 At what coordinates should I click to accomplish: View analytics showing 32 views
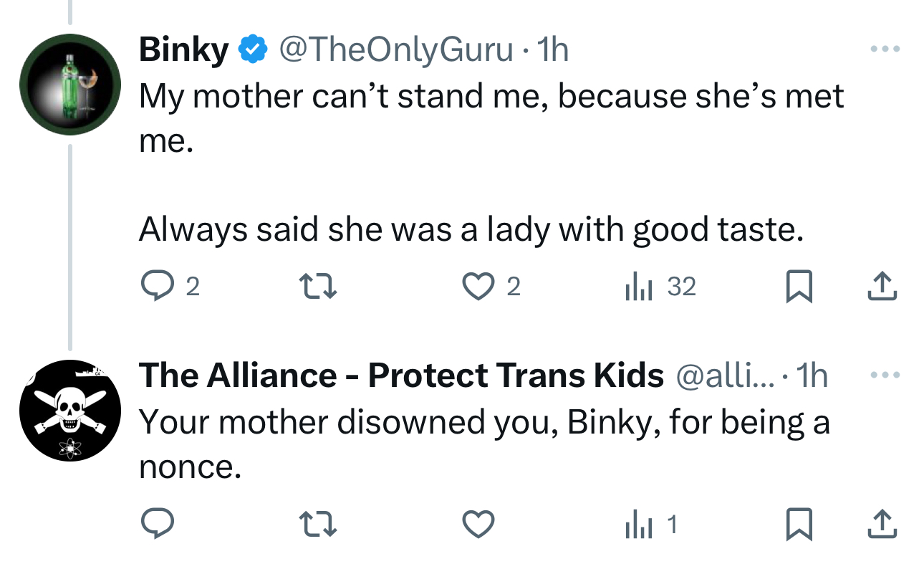coord(659,287)
